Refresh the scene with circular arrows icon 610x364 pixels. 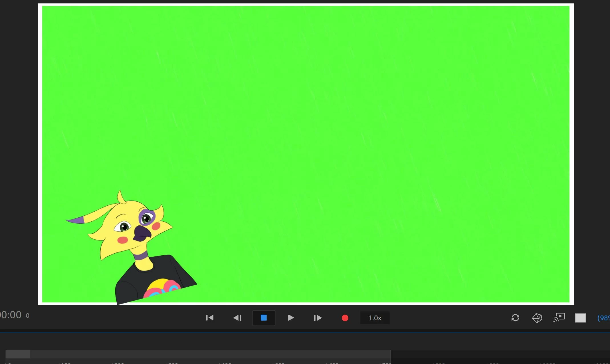(x=515, y=318)
